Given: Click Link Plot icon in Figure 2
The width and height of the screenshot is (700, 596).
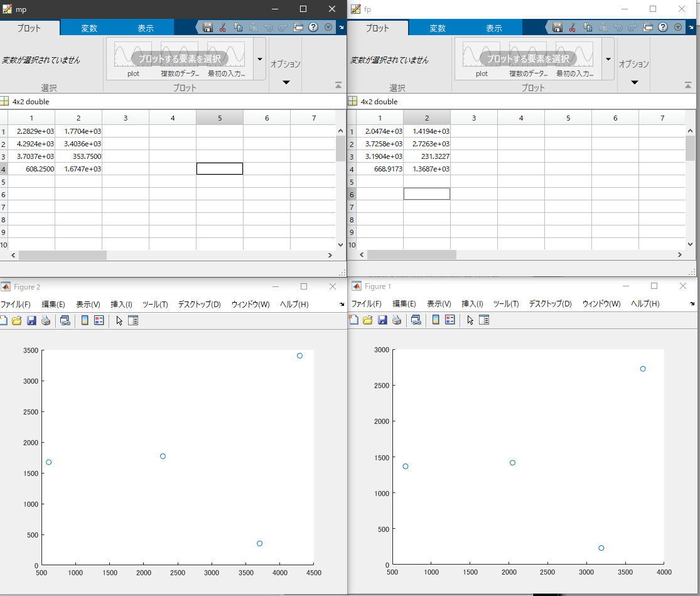Looking at the screenshot, I should 65,320.
